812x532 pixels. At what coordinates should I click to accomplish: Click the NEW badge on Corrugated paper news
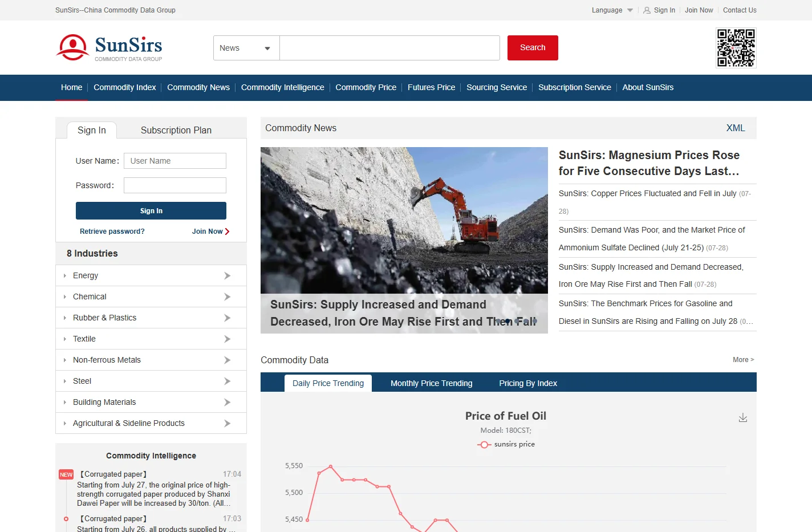pos(66,474)
